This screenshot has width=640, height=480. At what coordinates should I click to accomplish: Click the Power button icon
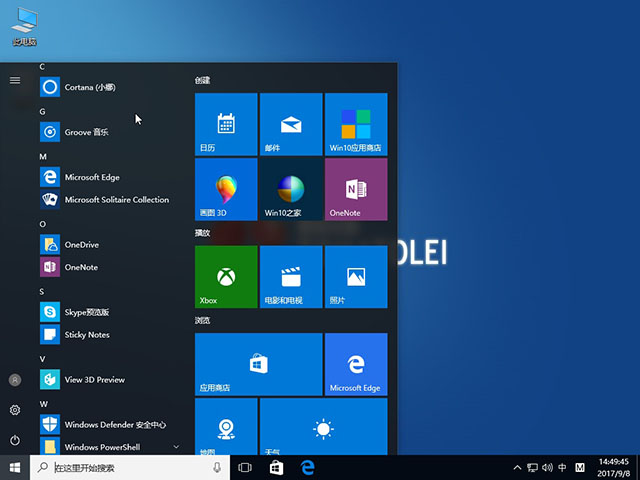(15, 440)
